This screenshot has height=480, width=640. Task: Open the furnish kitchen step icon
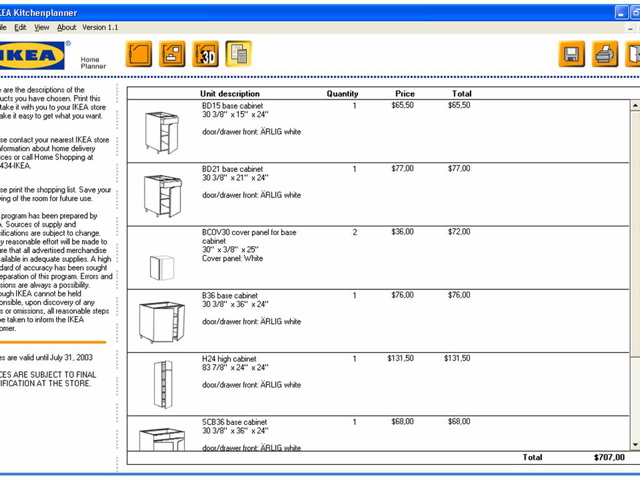click(x=172, y=54)
